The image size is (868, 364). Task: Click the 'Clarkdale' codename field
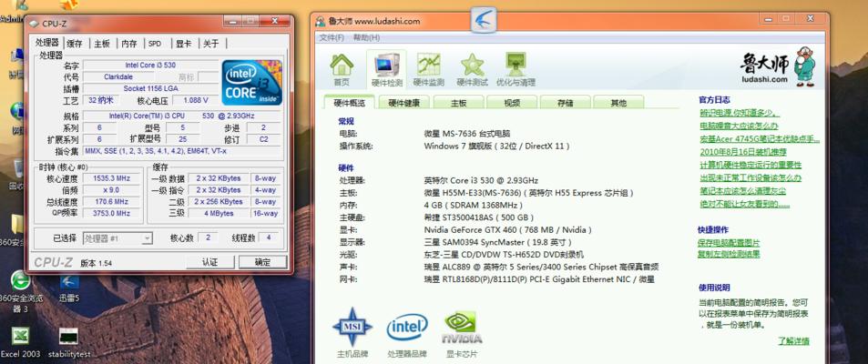(x=117, y=76)
